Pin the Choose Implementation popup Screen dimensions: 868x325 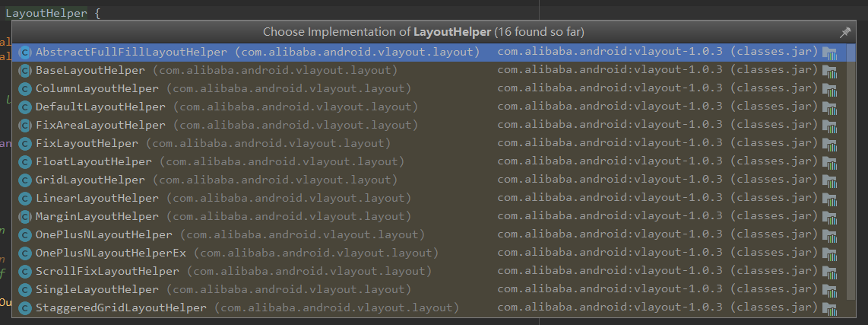[x=844, y=32]
